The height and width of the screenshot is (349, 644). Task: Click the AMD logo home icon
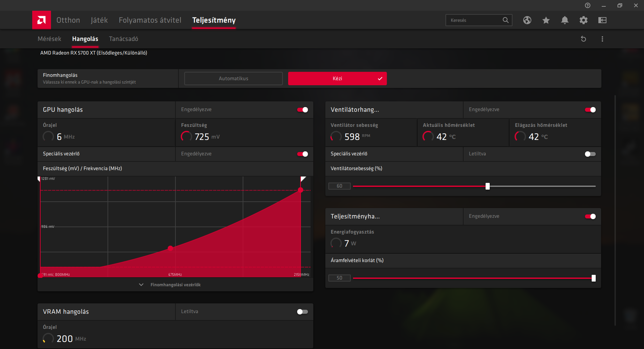42,20
